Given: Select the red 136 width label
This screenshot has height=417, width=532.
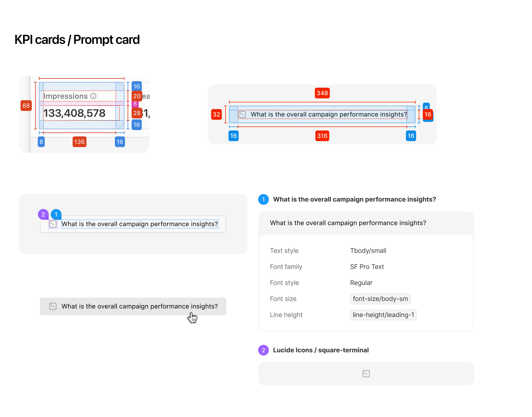Looking at the screenshot, I should (x=79, y=142).
